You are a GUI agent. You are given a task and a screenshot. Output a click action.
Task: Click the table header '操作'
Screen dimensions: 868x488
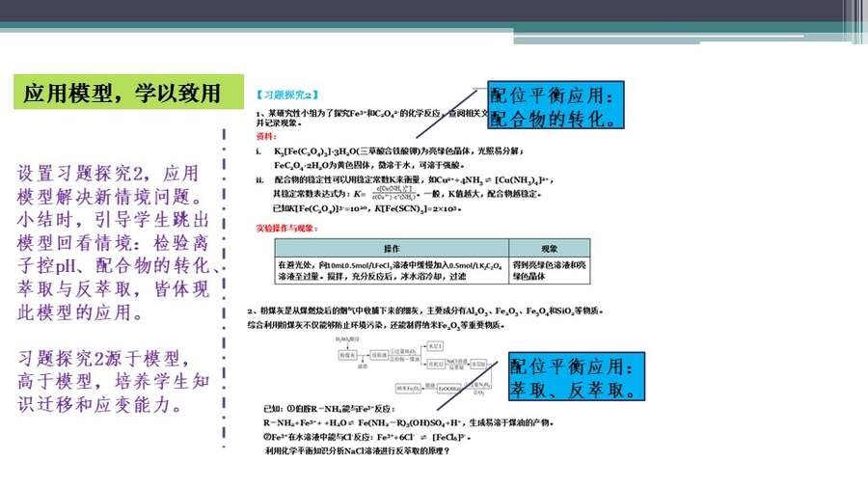click(x=392, y=249)
